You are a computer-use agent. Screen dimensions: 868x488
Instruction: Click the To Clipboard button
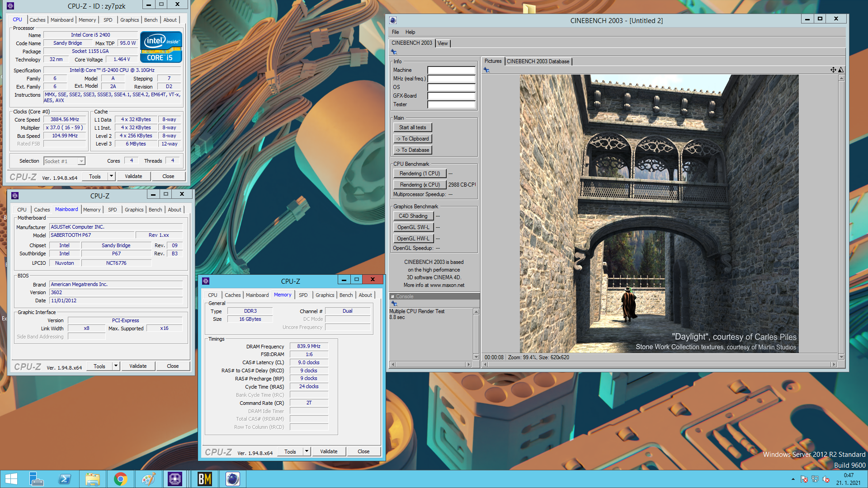coord(412,139)
